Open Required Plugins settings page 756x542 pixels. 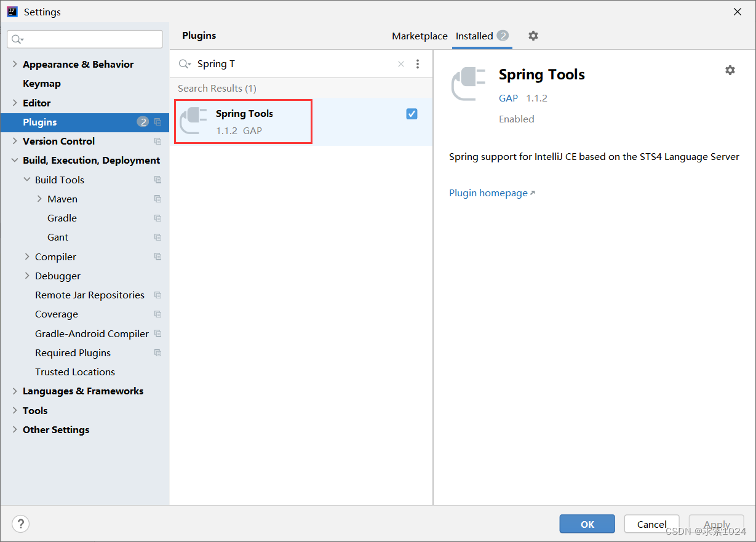73,353
